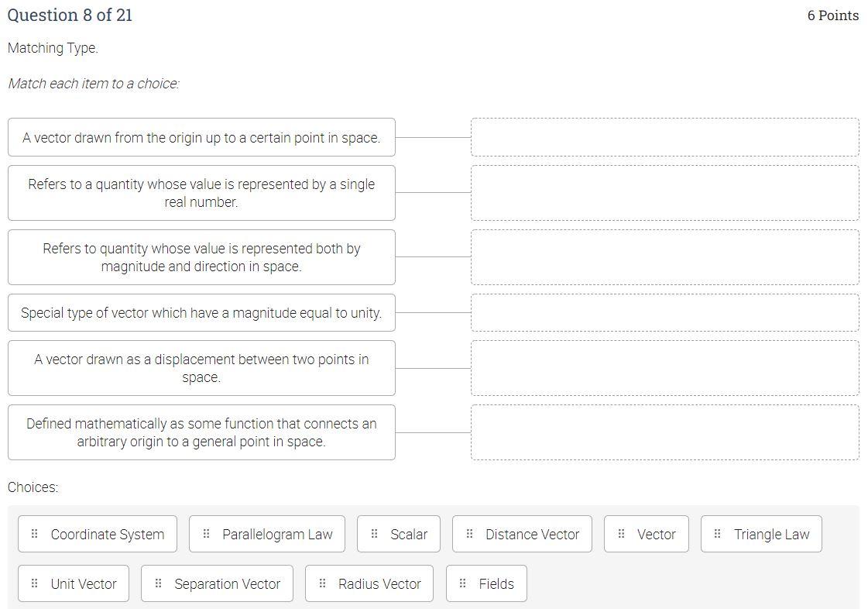
Task: Click grip icon next to Distance Vector
Action: (x=469, y=534)
